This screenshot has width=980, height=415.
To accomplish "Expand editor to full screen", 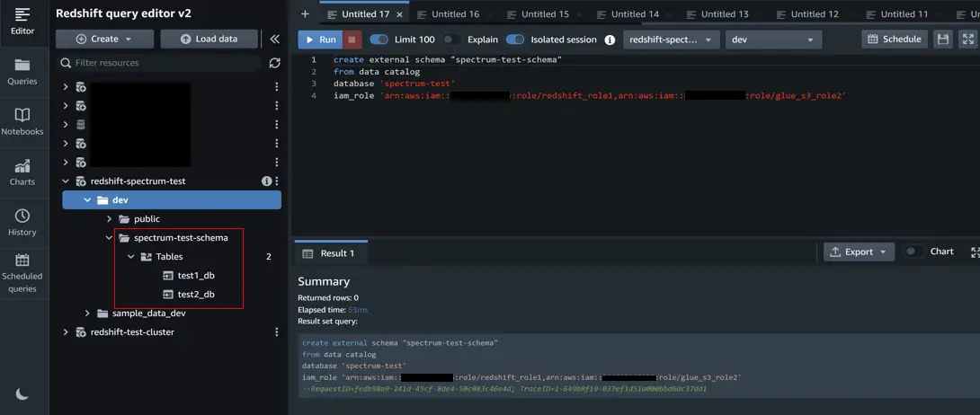I will point(968,39).
